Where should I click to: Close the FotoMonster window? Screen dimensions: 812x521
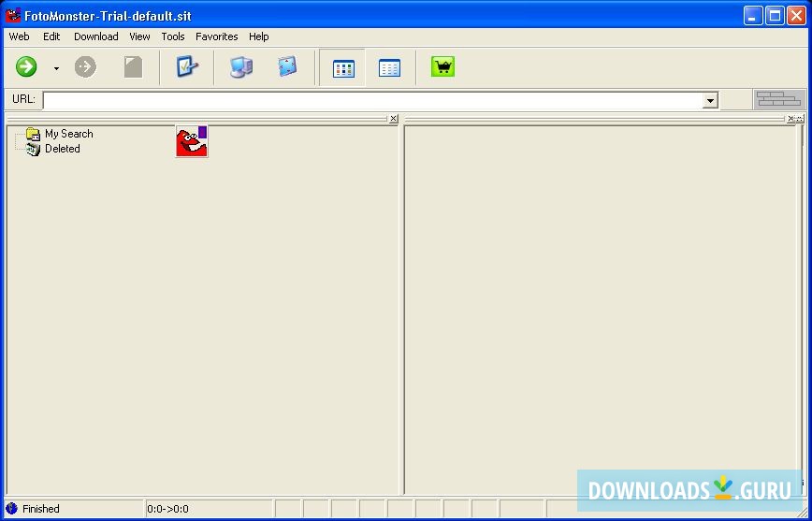coord(796,16)
